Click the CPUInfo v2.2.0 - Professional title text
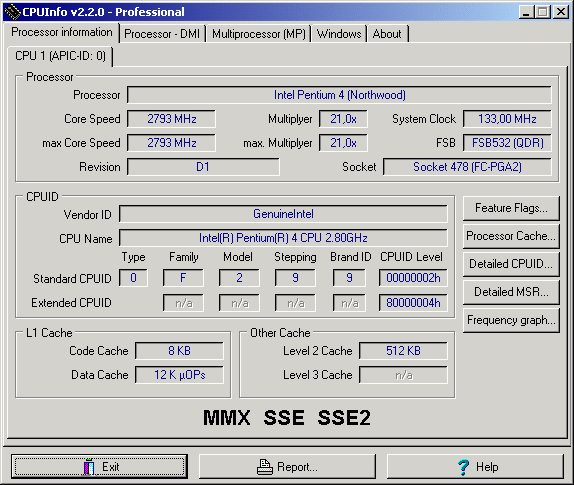 click(x=103, y=12)
